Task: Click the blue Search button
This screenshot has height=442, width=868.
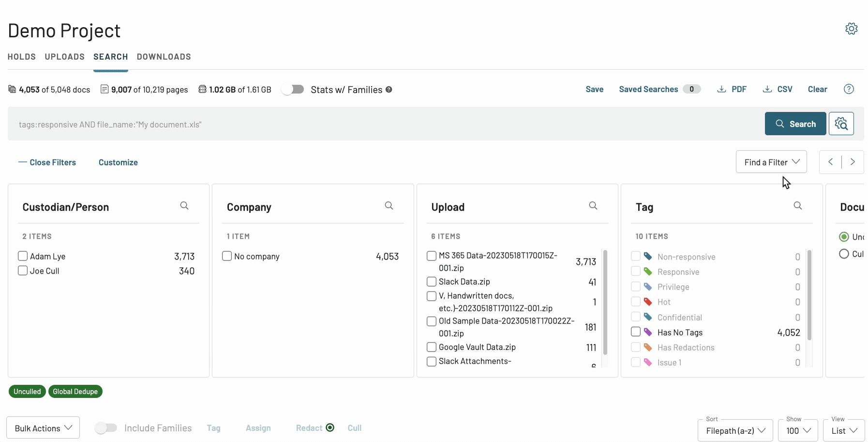Action: [795, 124]
